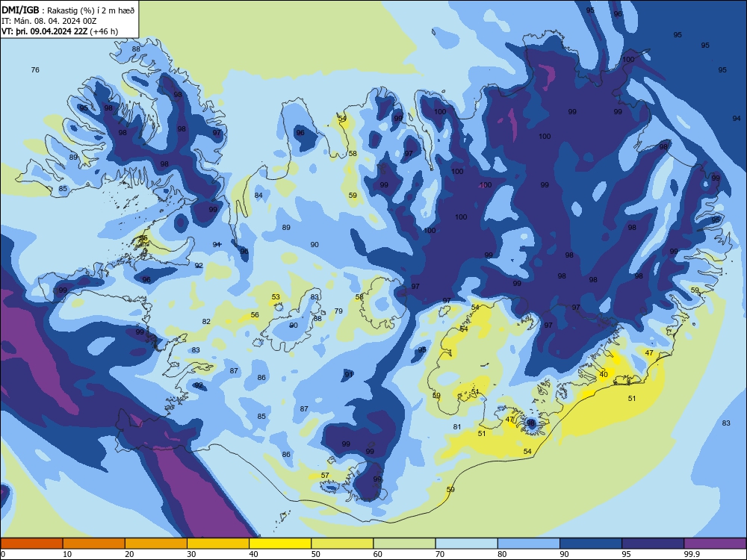747x560 pixels.
Task: Click the 'IT: Mán. 08. 04. 2024 00Z' line
Action: (49, 21)
